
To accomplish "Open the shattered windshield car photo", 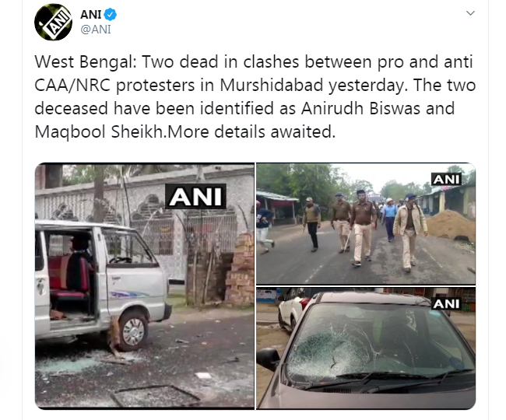I will [366, 348].
